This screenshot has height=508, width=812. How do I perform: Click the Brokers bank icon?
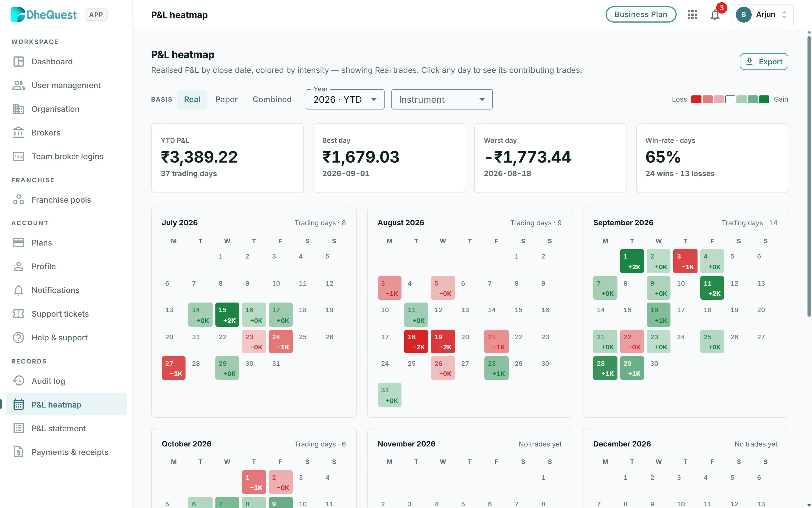coord(18,133)
